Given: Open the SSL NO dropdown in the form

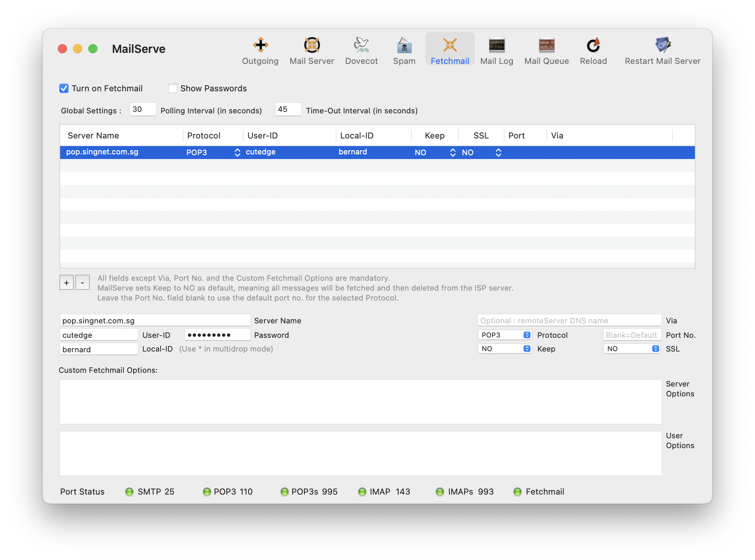Looking at the screenshot, I should click(632, 348).
